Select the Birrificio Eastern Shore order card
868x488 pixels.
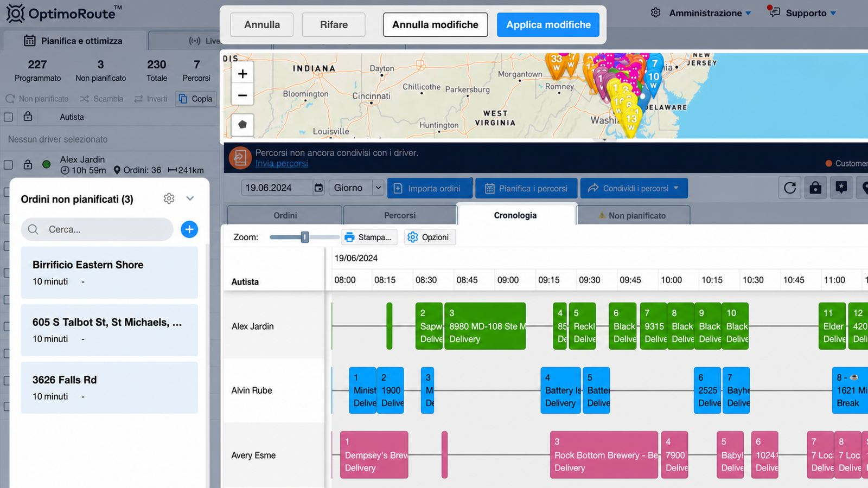pyautogui.click(x=110, y=273)
